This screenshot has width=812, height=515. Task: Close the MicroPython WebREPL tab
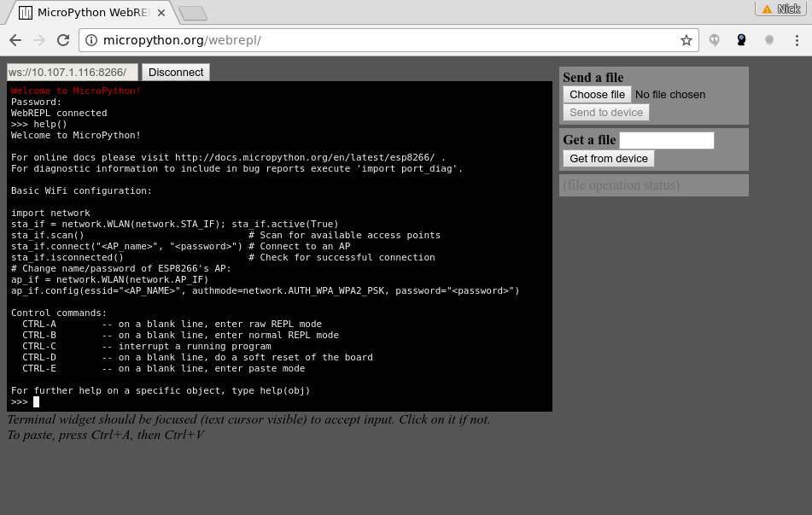click(161, 13)
